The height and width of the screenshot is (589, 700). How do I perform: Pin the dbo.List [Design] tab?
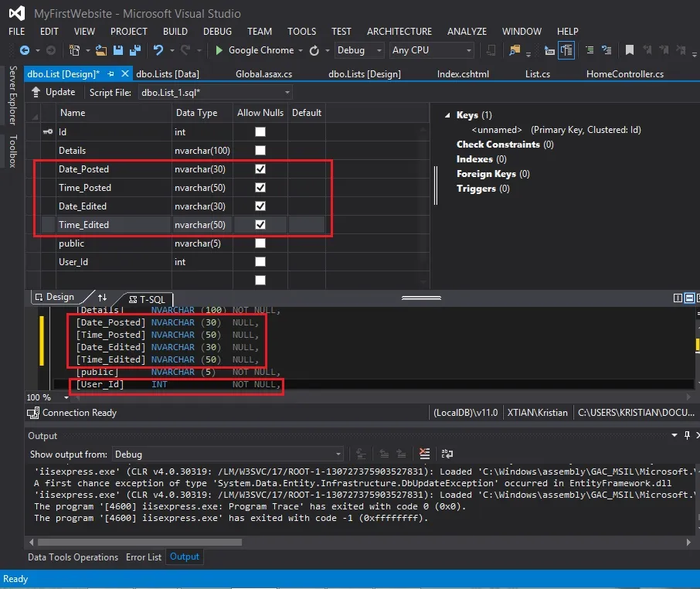pyautogui.click(x=110, y=73)
